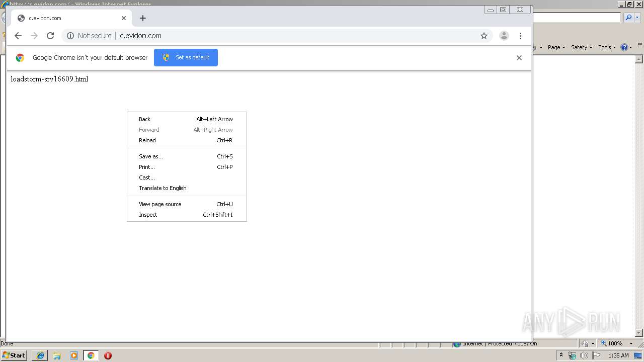
Task: Open the Action Center flag icon
Action: point(596,355)
